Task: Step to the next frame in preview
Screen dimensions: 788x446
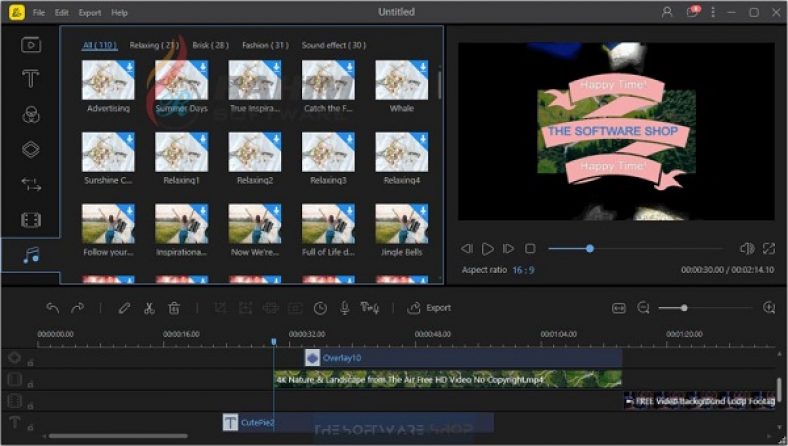Action: click(x=509, y=248)
